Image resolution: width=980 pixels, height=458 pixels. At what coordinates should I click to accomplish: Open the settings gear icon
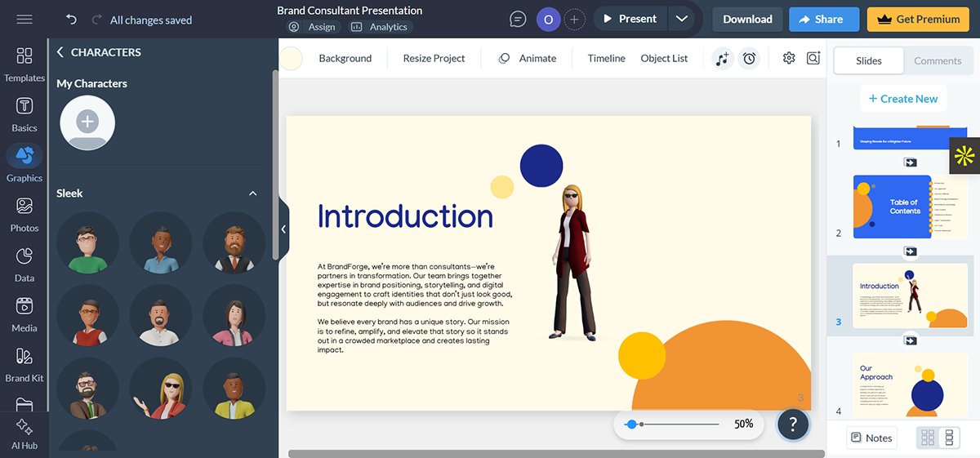[788, 58]
